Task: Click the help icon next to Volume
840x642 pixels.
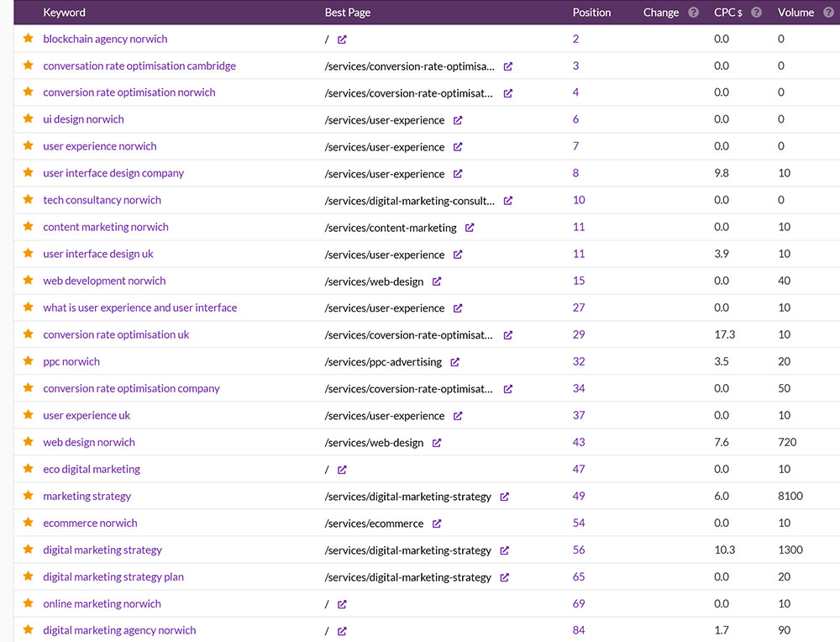Action: tap(828, 13)
